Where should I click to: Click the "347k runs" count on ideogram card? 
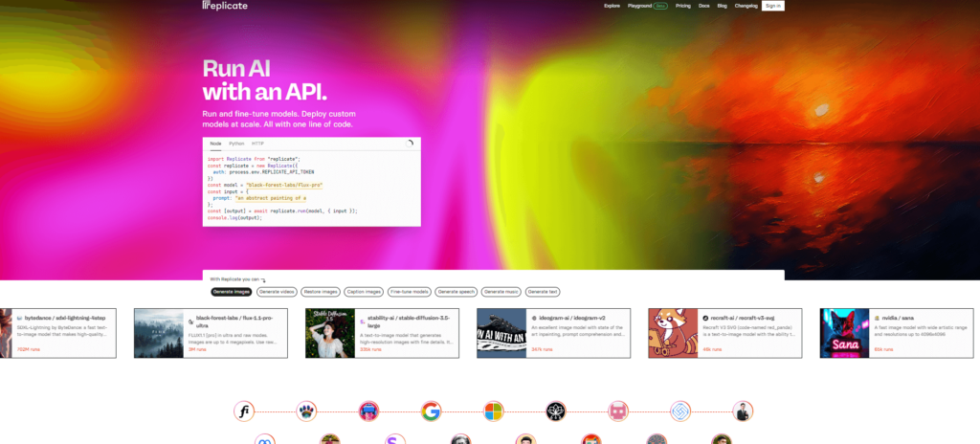tap(542, 349)
